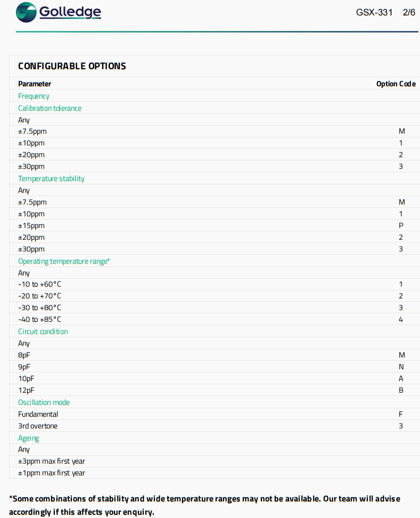Click the Operating temperature range heading
Image resolution: width=420 pixels, height=518 pixels.
coord(64,261)
